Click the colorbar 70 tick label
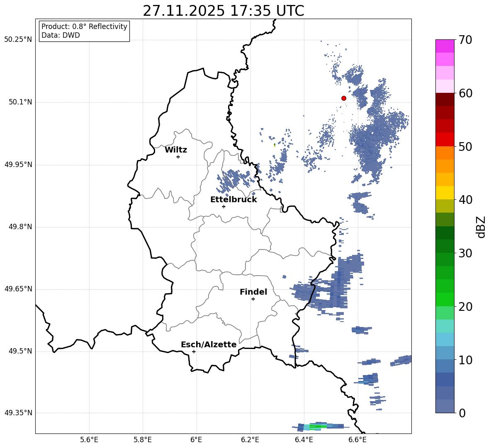This screenshot has width=491, height=448. [465, 40]
